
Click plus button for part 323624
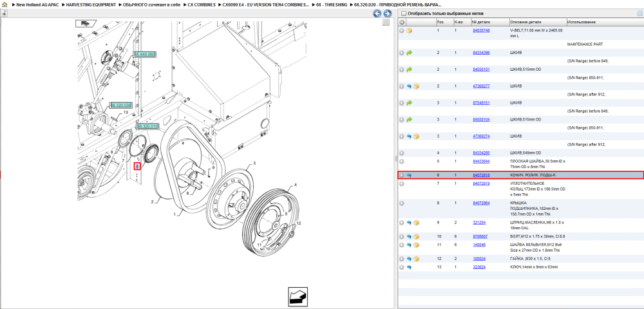pos(402,267)
